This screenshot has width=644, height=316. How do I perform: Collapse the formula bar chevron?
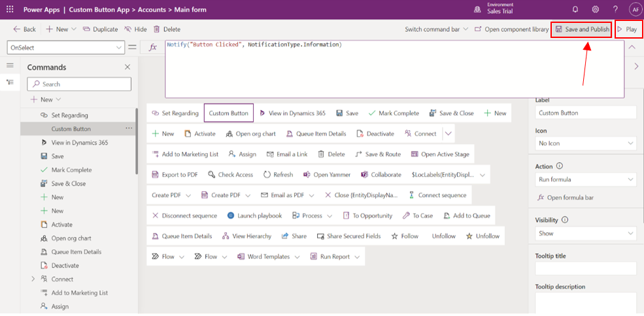(632, 47)
